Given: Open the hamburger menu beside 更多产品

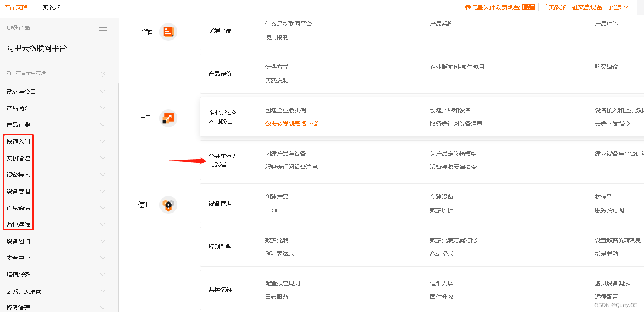Looking at the screenshot, I should tap(103, 28).
